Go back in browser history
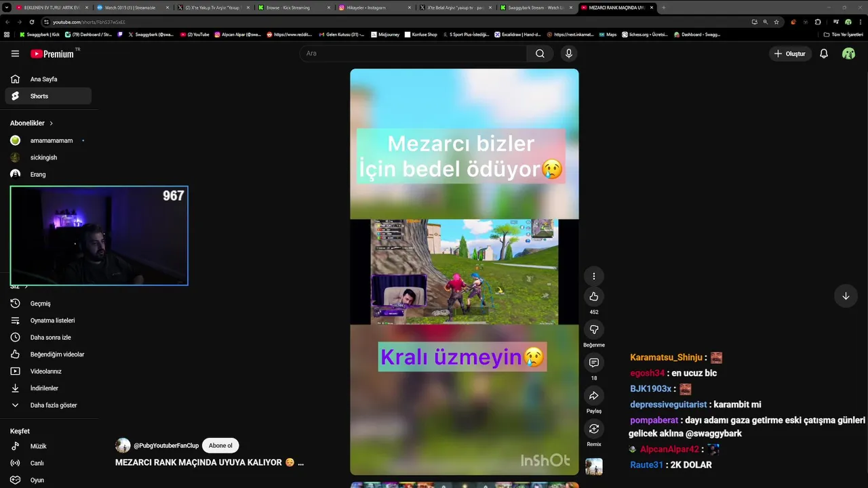Image resolution: width=868 pixels, height=488 pixels. click(x=7, y=22)
